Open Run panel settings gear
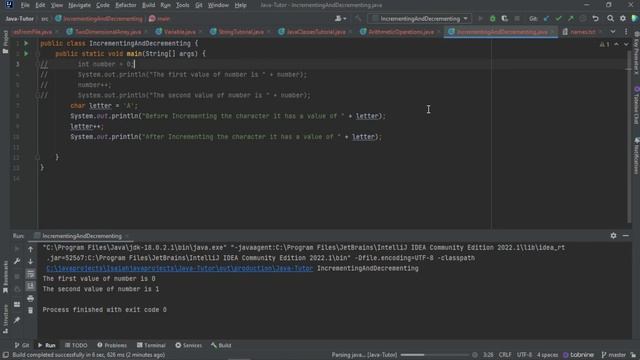The width and height of the screenshot is (640, 360). pyautogui.click(x=613, y=236)
